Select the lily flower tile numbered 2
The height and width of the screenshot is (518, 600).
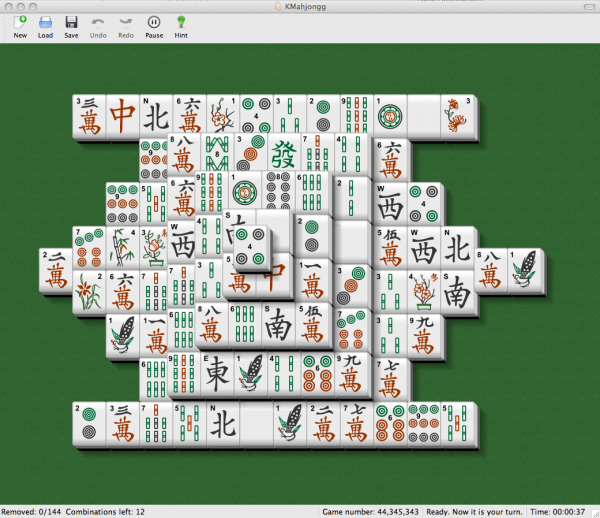(89, 292)
